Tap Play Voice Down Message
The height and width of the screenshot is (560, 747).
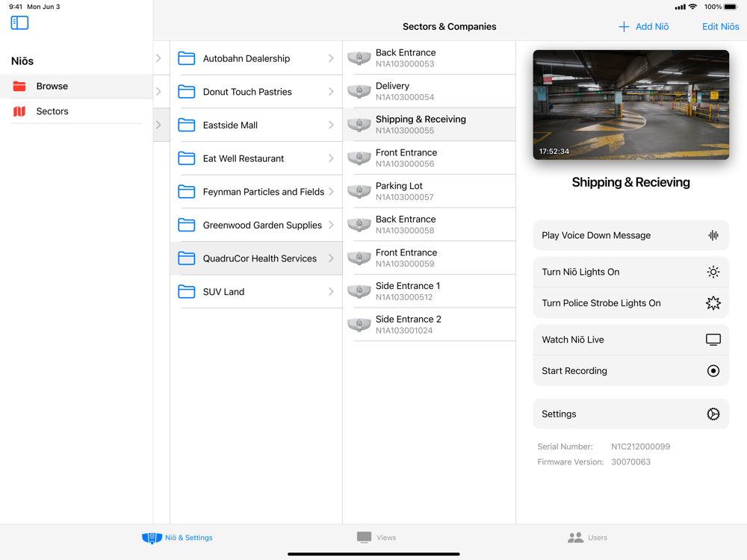[630, 235]
